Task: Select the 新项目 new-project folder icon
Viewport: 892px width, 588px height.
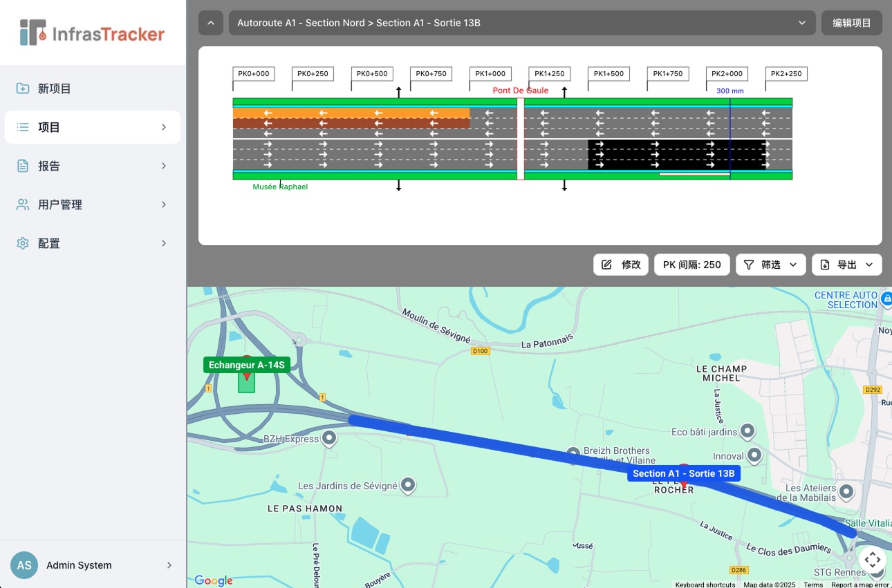Action: [x=22, y=88]
